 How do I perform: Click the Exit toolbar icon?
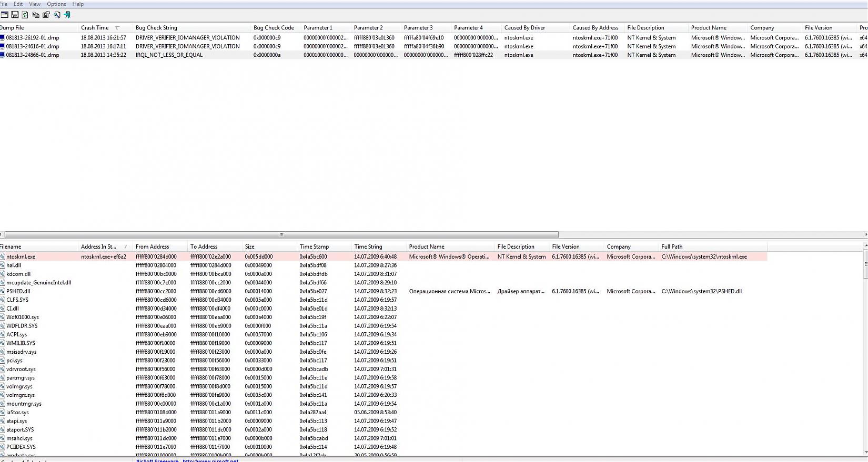(67, 15)
